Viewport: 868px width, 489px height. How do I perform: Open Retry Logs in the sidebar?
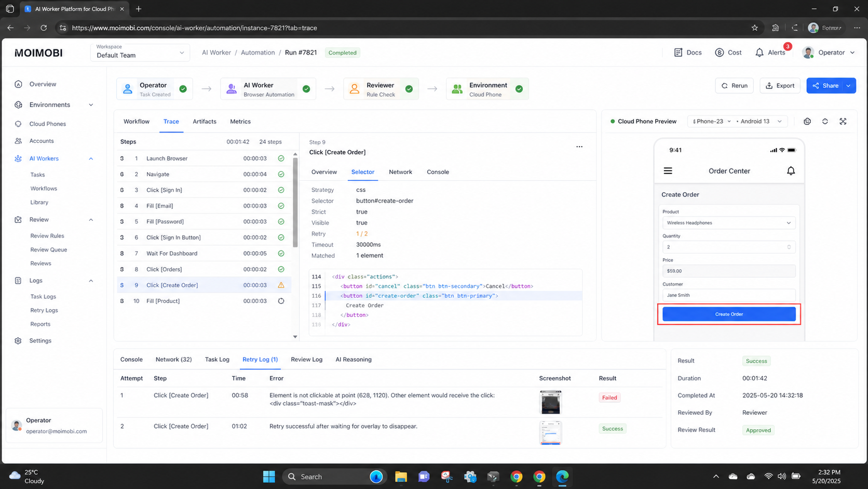[44, 310]
